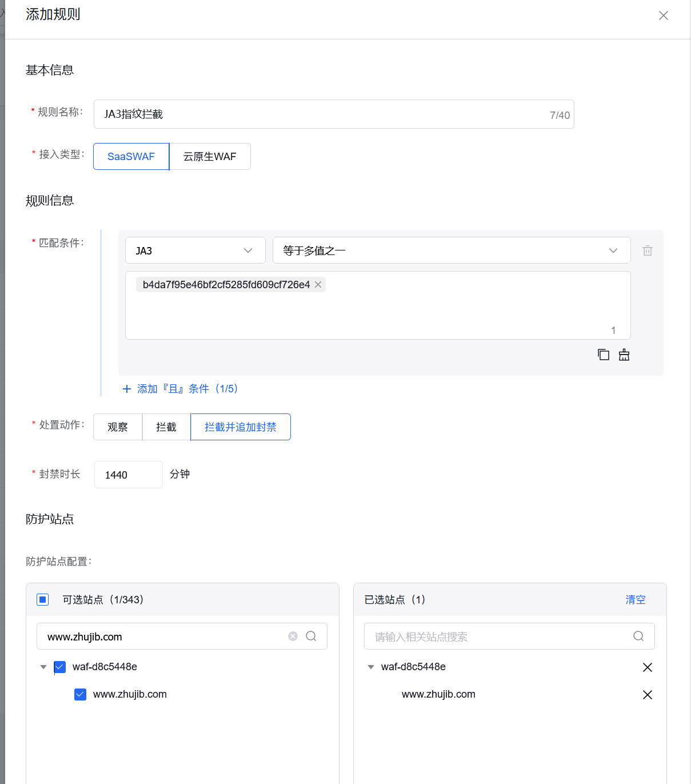
Task: Delete the JA3 match condition with trash icon
Action: pos(648,250)
